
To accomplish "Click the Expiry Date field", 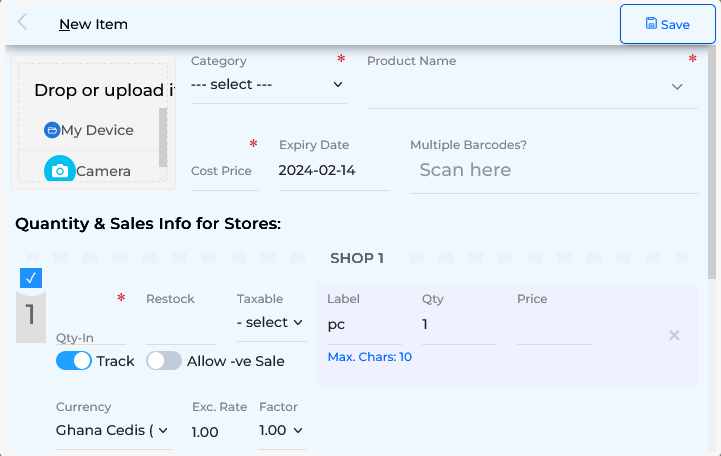I will point(332,170).
